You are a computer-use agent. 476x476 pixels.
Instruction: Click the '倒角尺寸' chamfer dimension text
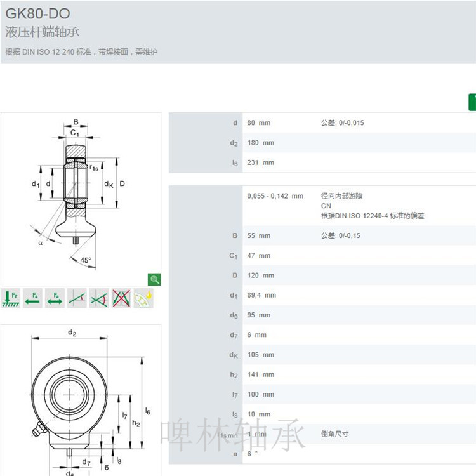334,434
